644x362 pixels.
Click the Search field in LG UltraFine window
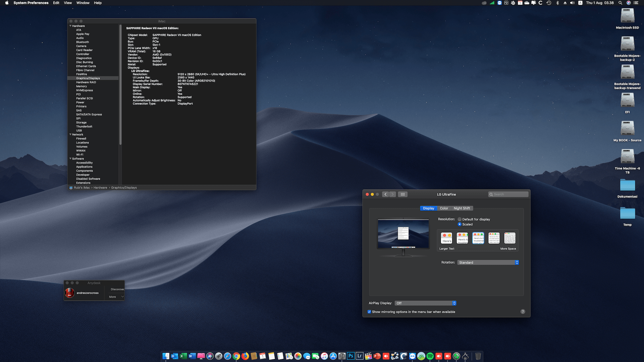coord(508,194)
